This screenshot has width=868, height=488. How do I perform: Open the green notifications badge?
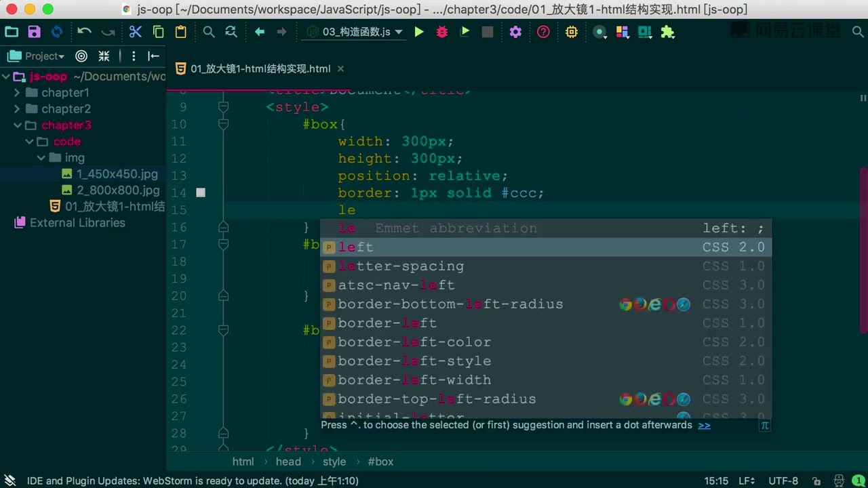tap(859, 481)
